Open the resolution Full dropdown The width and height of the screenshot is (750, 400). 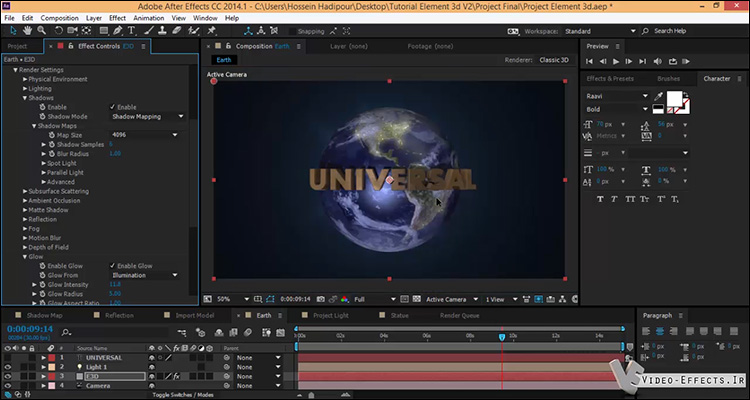tap(375, 300)
